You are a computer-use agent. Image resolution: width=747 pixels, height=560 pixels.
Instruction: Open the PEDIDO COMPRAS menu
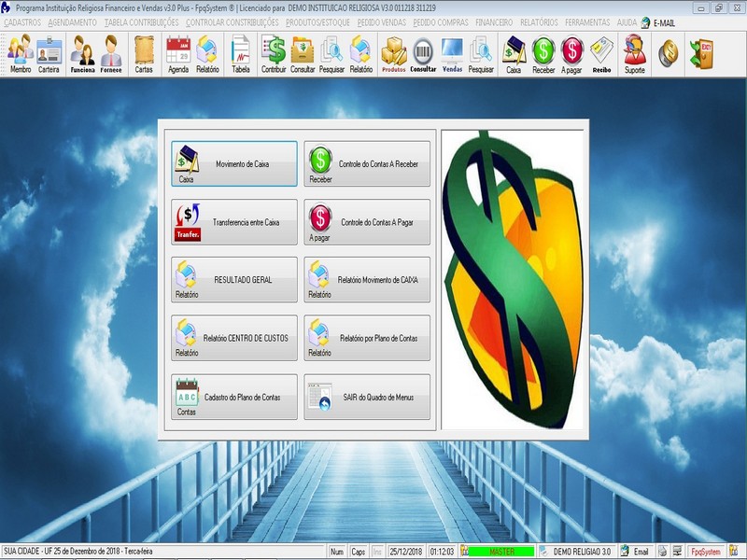pos(441,22)
